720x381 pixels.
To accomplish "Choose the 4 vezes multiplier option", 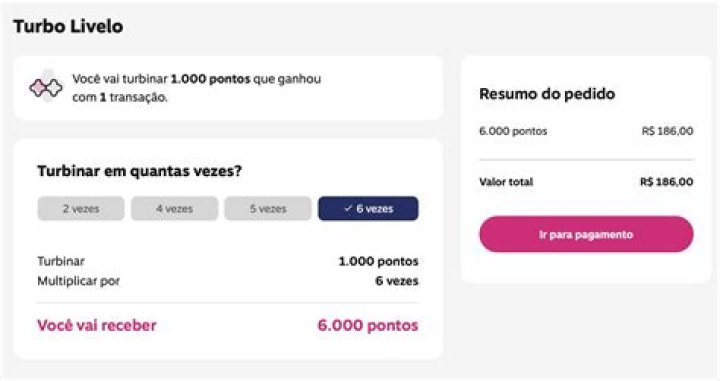I will (174, 208).
